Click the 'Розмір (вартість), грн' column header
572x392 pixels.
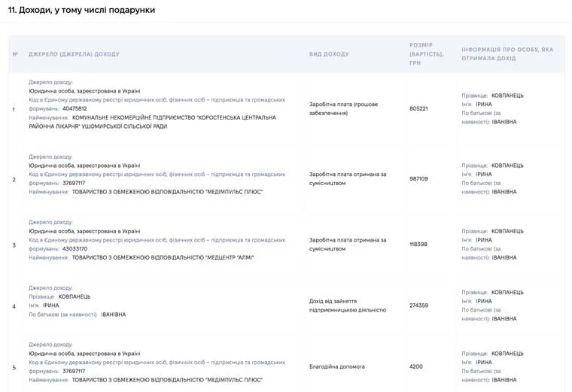[x=427, y=54]
